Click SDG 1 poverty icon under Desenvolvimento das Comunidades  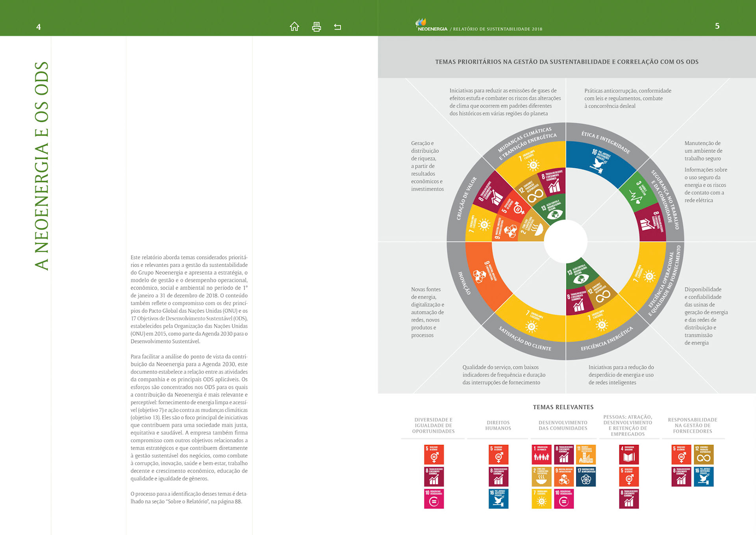coord(541,454)
